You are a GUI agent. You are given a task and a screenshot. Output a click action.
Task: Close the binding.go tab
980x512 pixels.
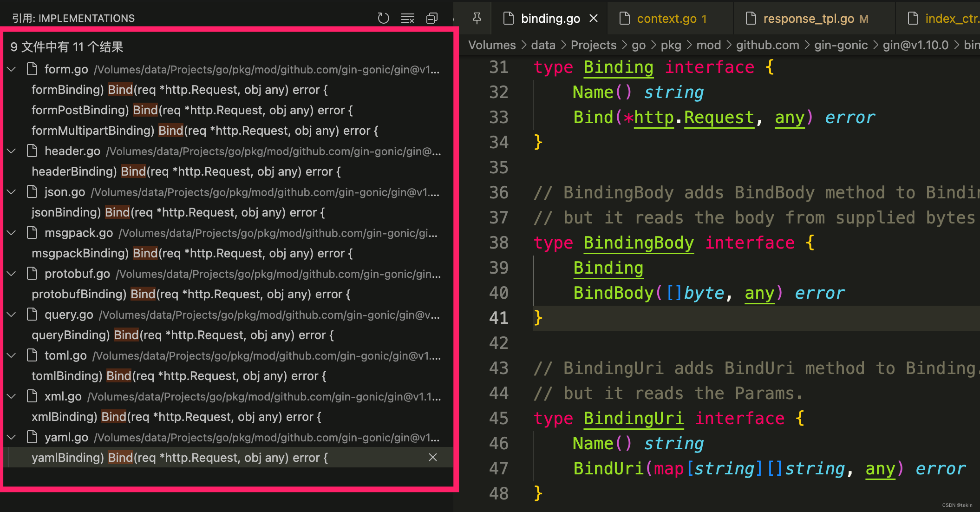point(594,19)
